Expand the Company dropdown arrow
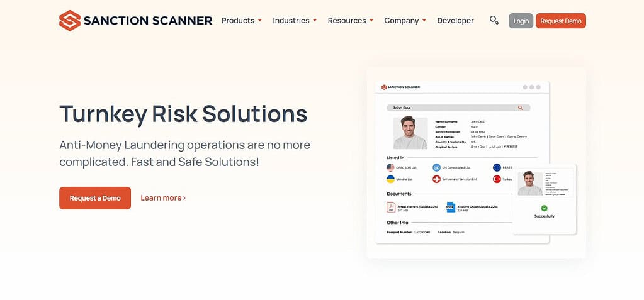 click(424, 20)
